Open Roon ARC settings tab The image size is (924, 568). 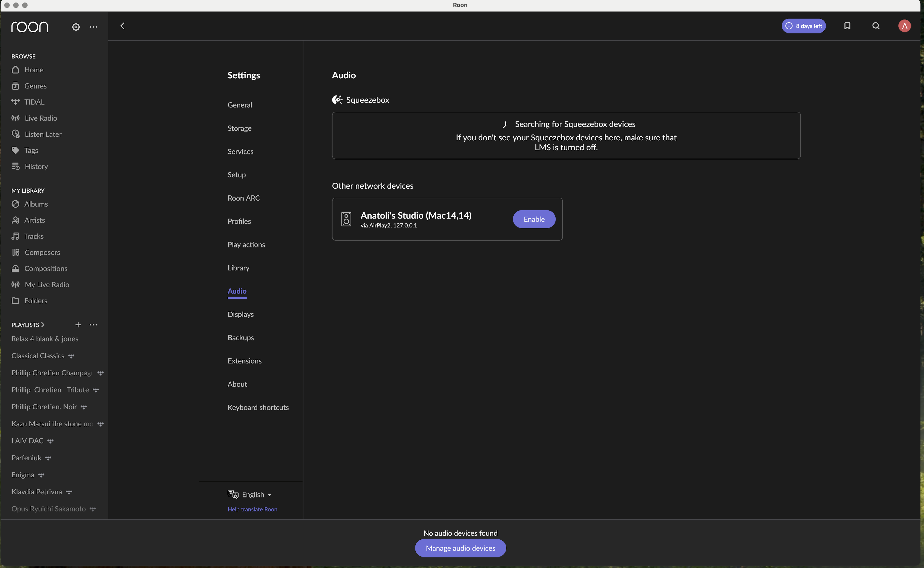click(x=244, y=198)
